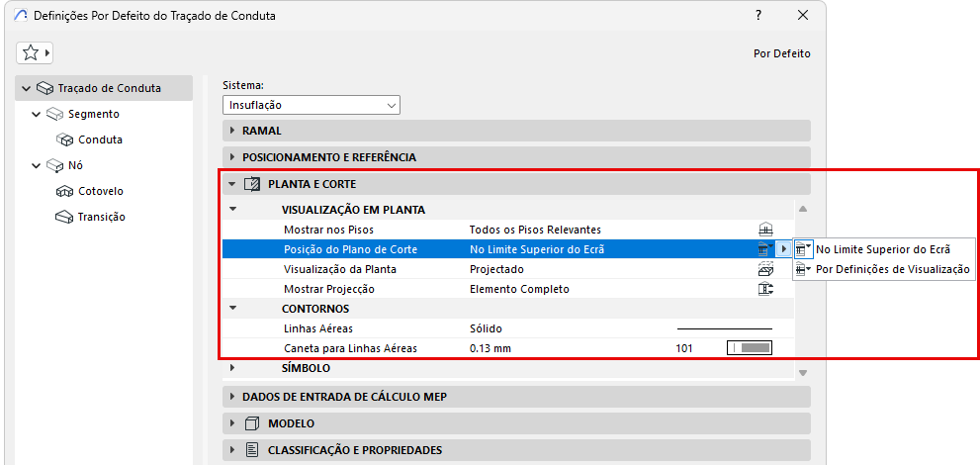Click icon beside Por Definições de Visualização option
The height and width of the screenshot is (465, 980).
pos(804,269)
